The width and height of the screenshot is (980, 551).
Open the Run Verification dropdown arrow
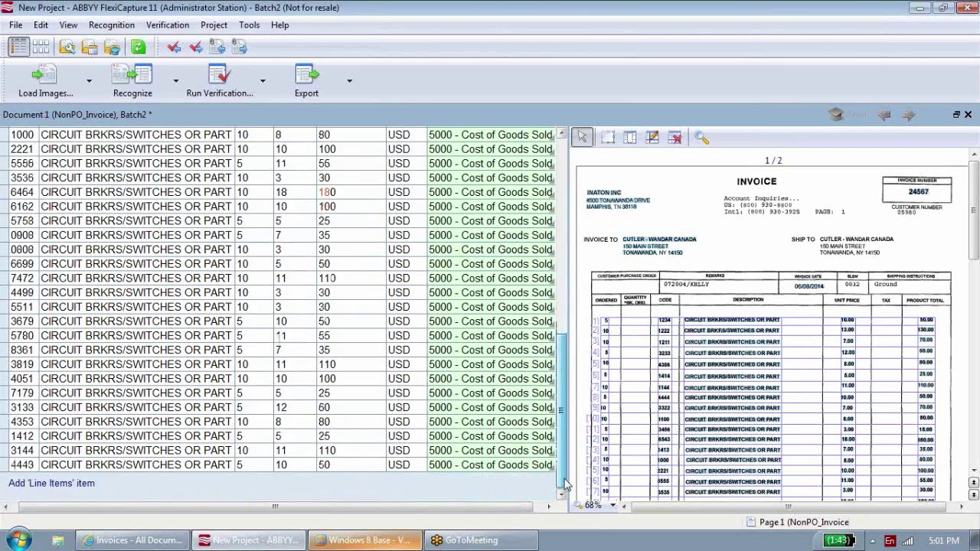(x=263, y=81)
